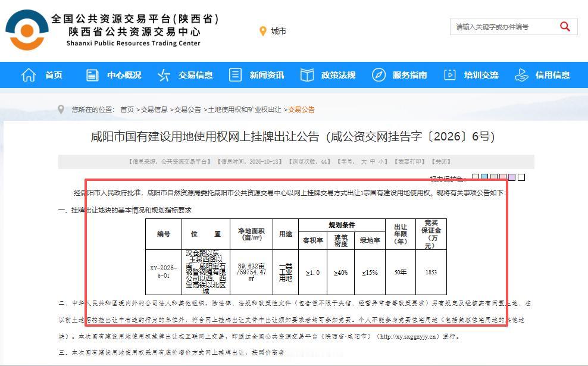The height and width of the screenshot is (366, 588).
Task: Click the compass icon beside 服务指南
Action: point(379,74)
